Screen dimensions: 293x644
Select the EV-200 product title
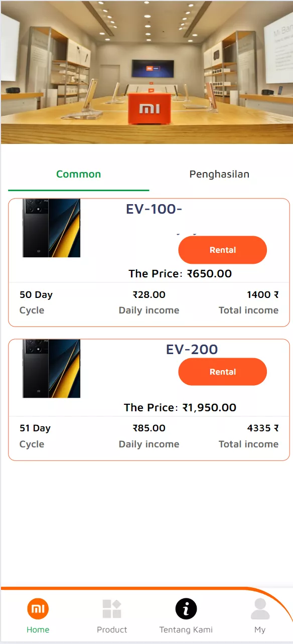(192, 349)
